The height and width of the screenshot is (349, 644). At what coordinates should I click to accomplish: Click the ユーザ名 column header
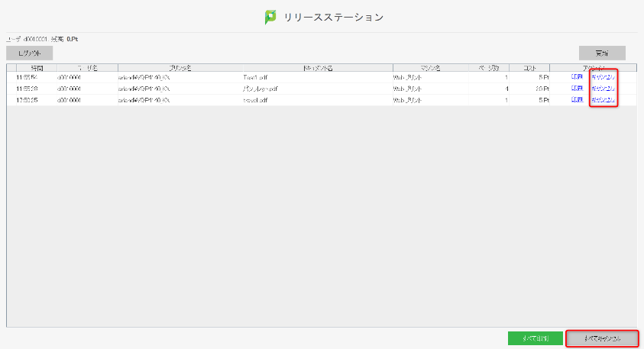[x=87, y=68]
